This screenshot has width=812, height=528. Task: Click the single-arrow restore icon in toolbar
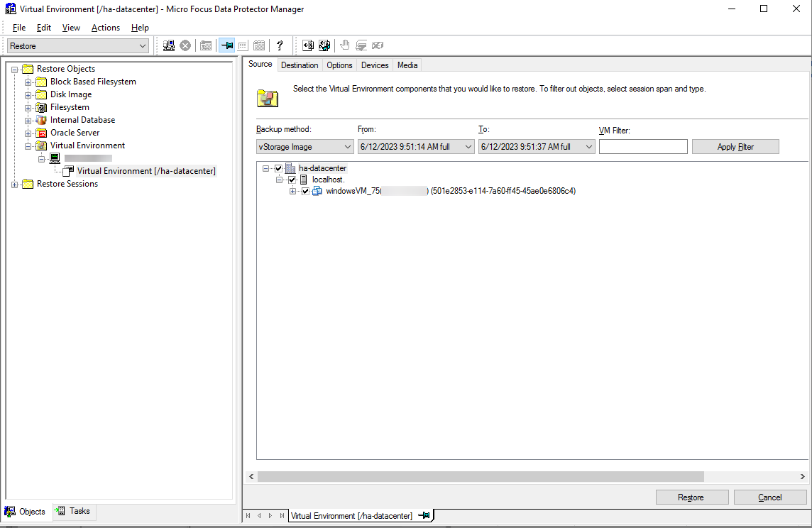click(308, 45)
